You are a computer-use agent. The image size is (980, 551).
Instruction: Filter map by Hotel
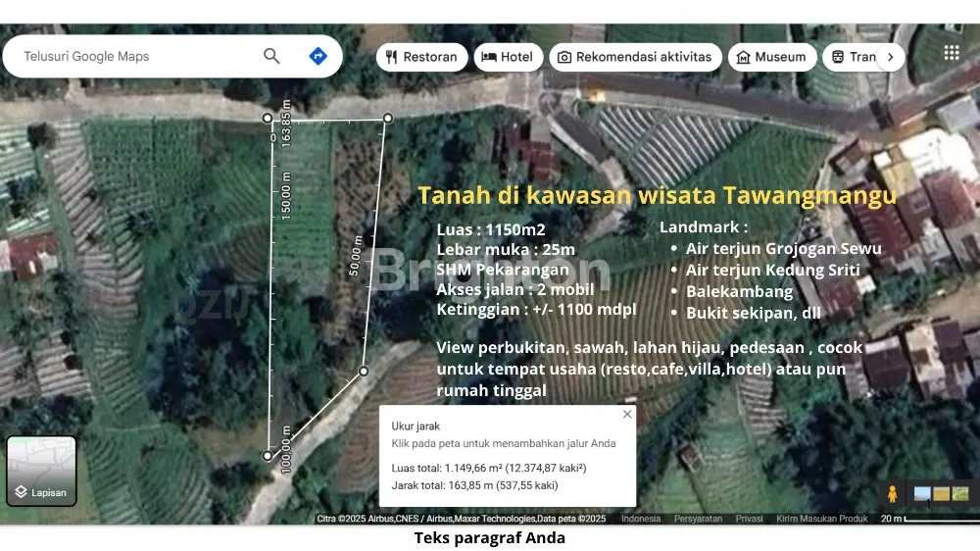[508, 57]
